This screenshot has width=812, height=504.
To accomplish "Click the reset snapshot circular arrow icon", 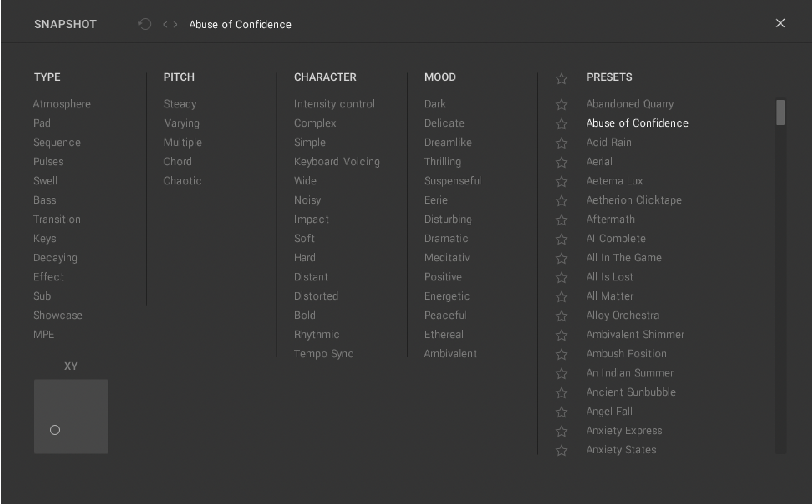I will 145,24.
